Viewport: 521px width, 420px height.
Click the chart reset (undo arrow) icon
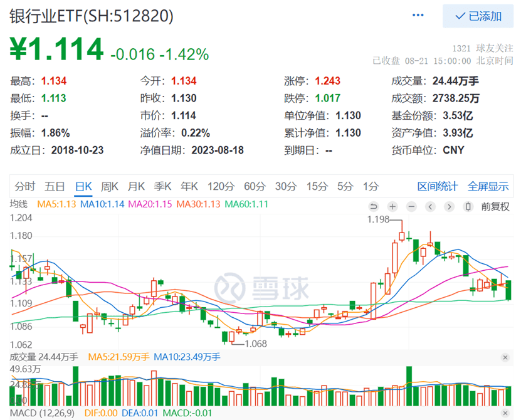[374, 206]
